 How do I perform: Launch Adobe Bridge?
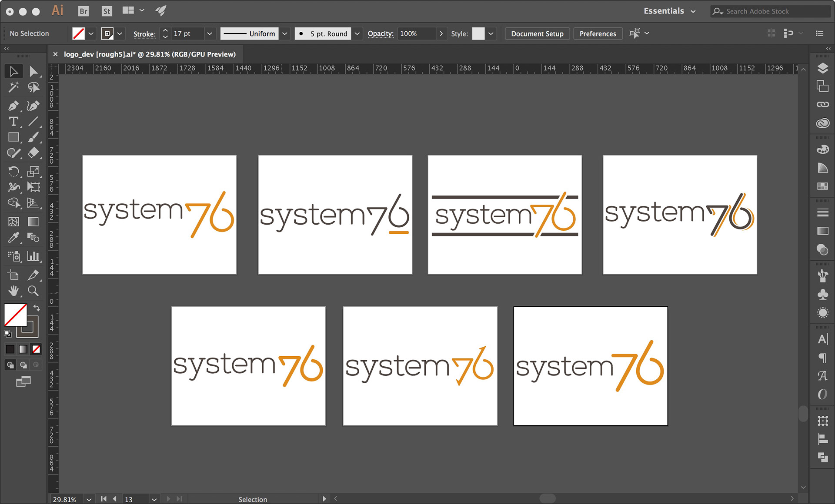83,11
